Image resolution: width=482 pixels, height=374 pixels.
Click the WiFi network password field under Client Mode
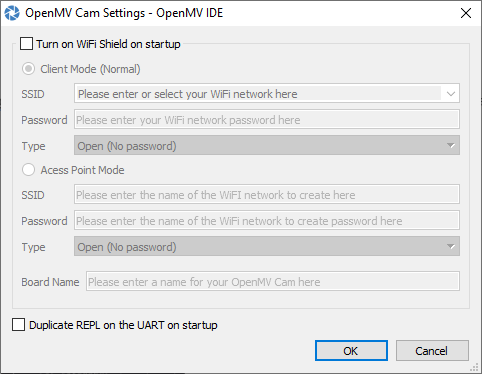(267, 120)
